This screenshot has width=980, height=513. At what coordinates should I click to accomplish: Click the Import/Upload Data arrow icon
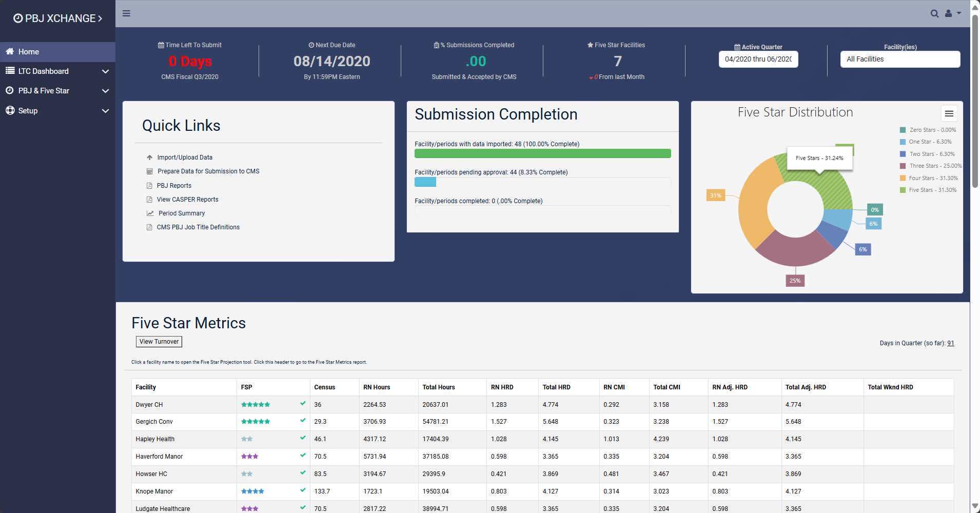coord(149,157)
